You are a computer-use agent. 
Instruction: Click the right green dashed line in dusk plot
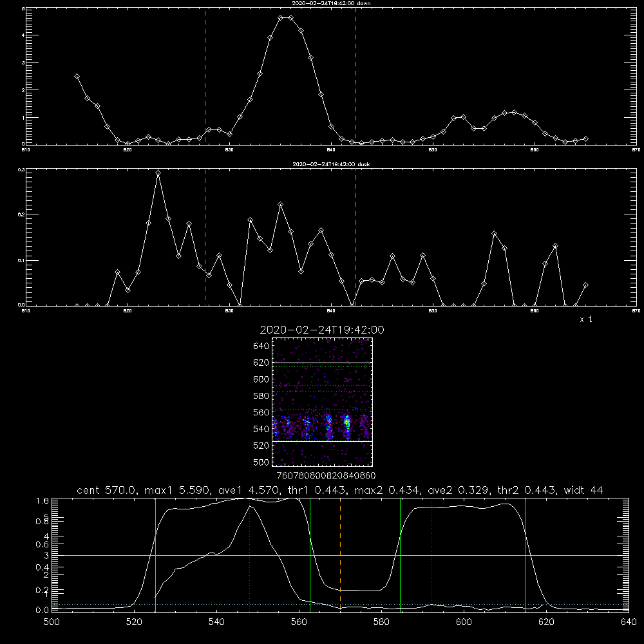click(355, 237)
